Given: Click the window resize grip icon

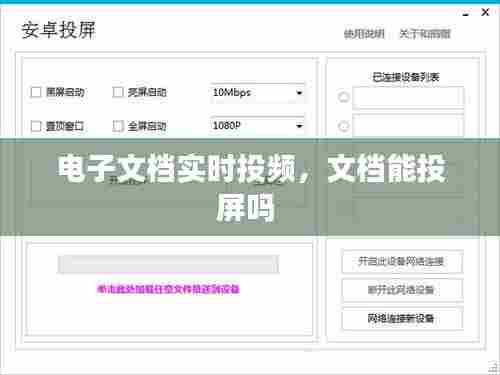Looking at the screenshot, I should [493, 366].
